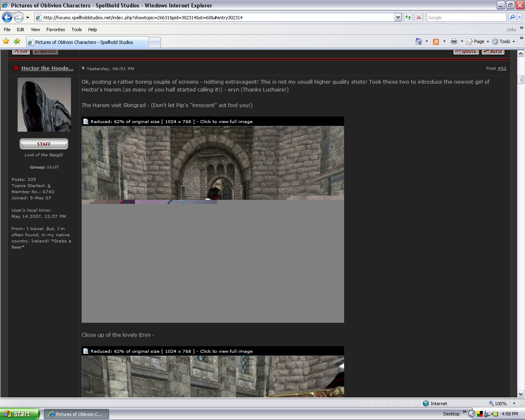The width and height of the screenshot is (525, 420).
Task: Open Hector the Hooded profile link
Action: (x=47, y=68)
